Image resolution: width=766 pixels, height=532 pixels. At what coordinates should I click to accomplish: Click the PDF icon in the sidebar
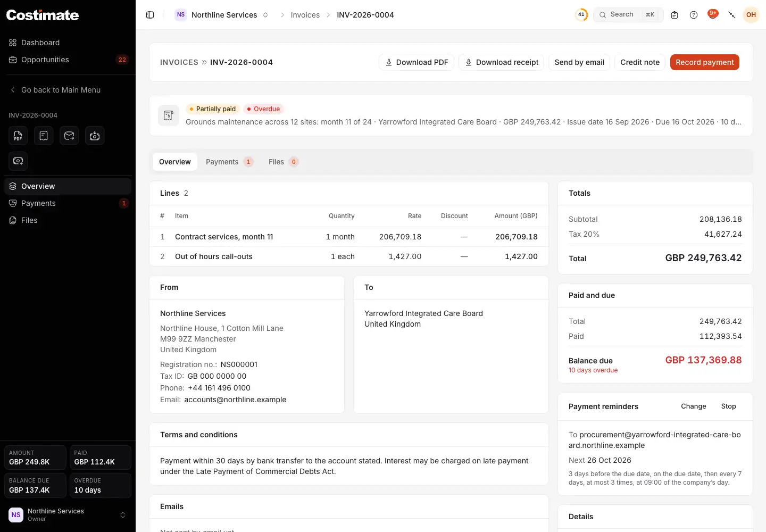point(18,136)
